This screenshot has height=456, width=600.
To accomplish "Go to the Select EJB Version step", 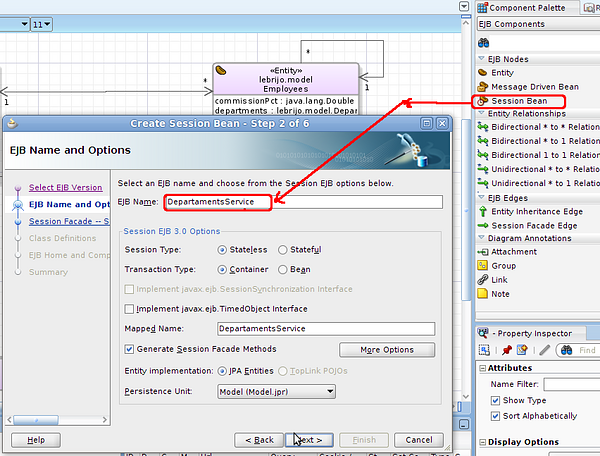I will tap(65, 187).
